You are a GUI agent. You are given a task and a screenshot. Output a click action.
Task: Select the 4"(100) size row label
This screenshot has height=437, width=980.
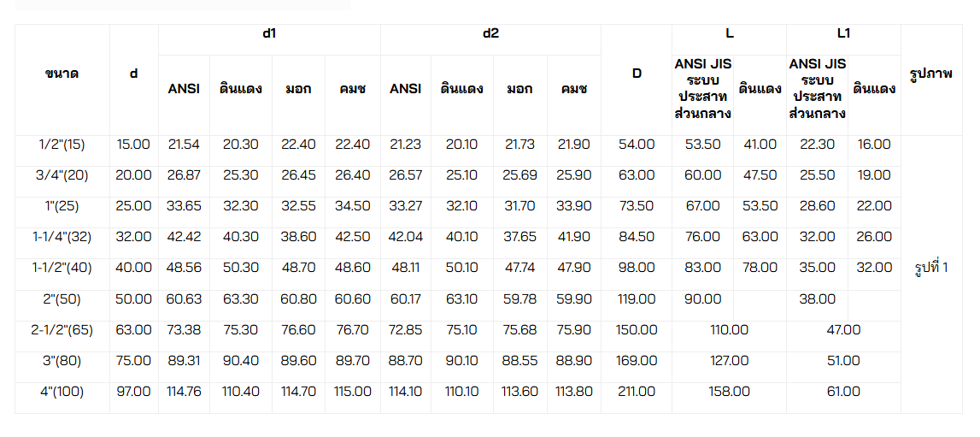(62, 392)
